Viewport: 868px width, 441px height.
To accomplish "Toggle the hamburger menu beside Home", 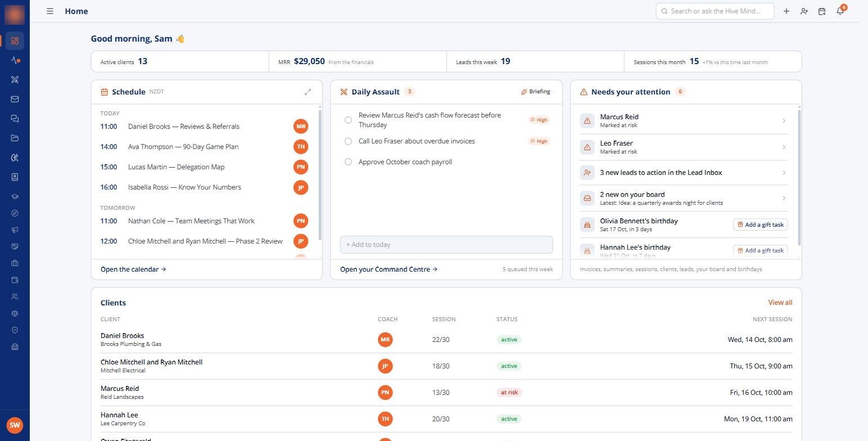I will [50, 11].
